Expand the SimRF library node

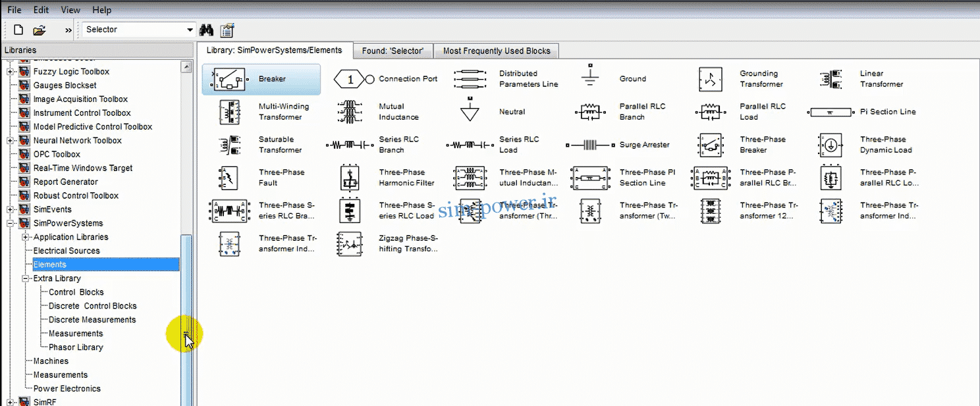coord(11,401)
